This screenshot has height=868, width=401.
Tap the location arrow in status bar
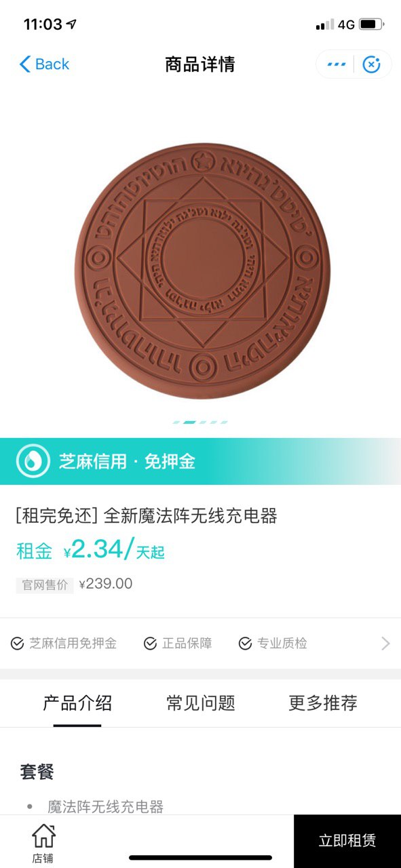(71, 24)
